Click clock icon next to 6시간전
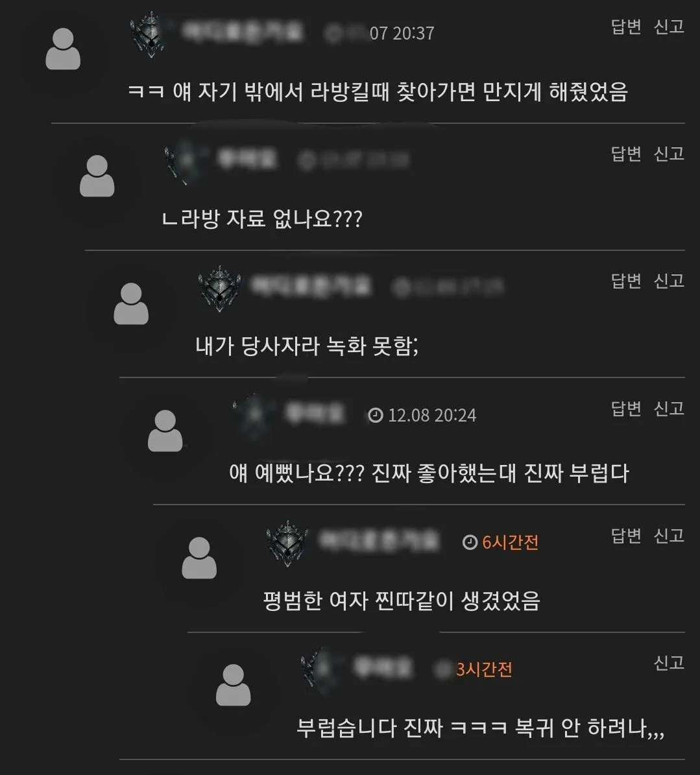 tap(470, 542)
